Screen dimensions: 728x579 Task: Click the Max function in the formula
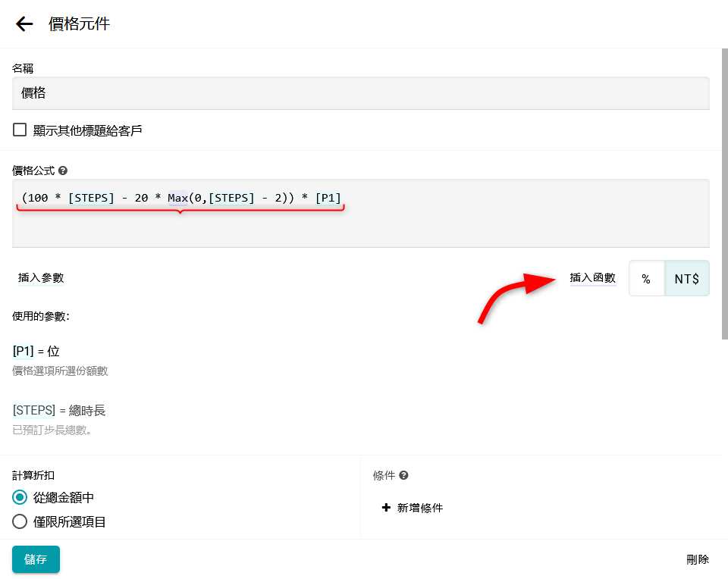pos(177,198)
